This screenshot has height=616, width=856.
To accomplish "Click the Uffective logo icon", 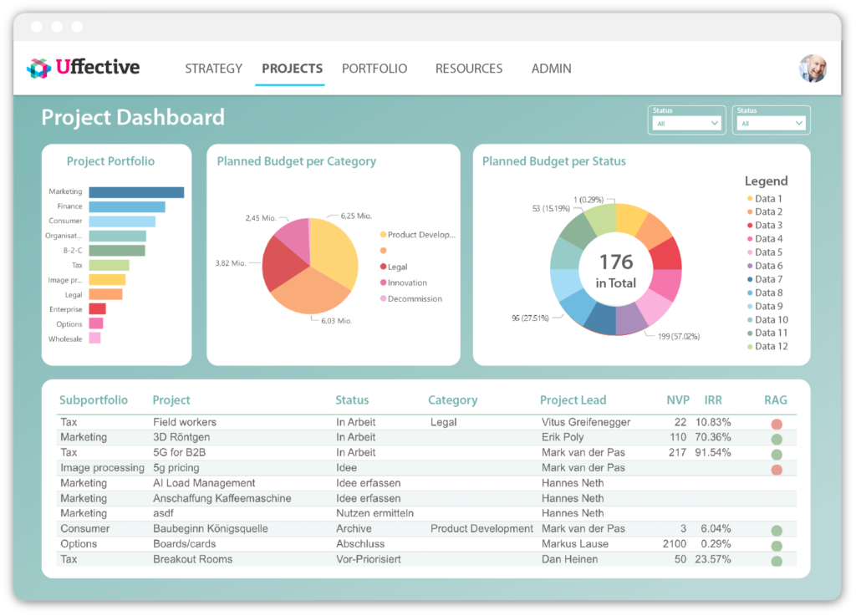I will pyautogui.click(x=38, y=69).
